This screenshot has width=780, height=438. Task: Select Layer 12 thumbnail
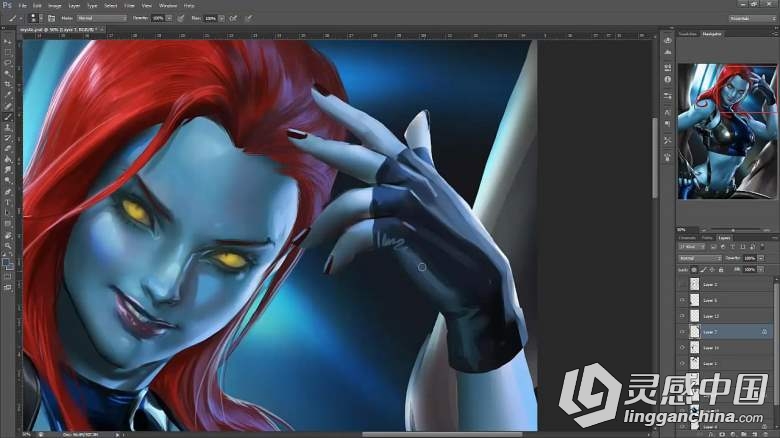(694, 316)
